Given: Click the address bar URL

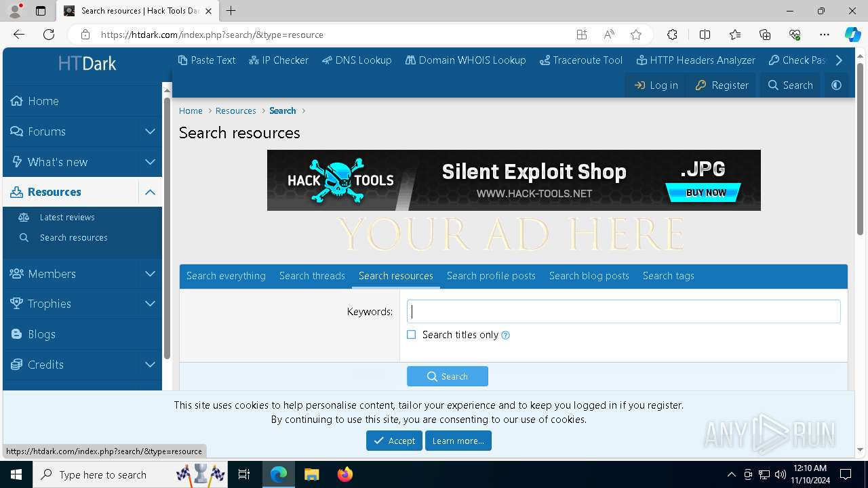Looking at the screenshot, I should [x=212, y=35].
